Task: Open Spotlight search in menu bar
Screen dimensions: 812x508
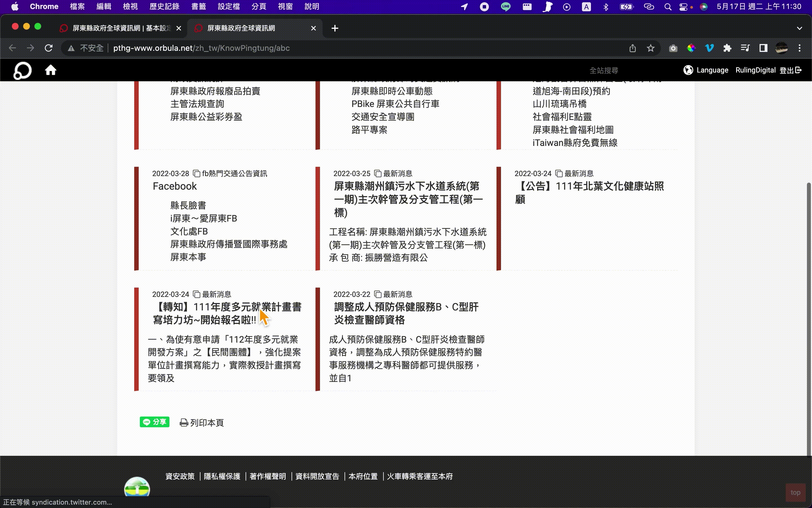Action: [668, 7]
